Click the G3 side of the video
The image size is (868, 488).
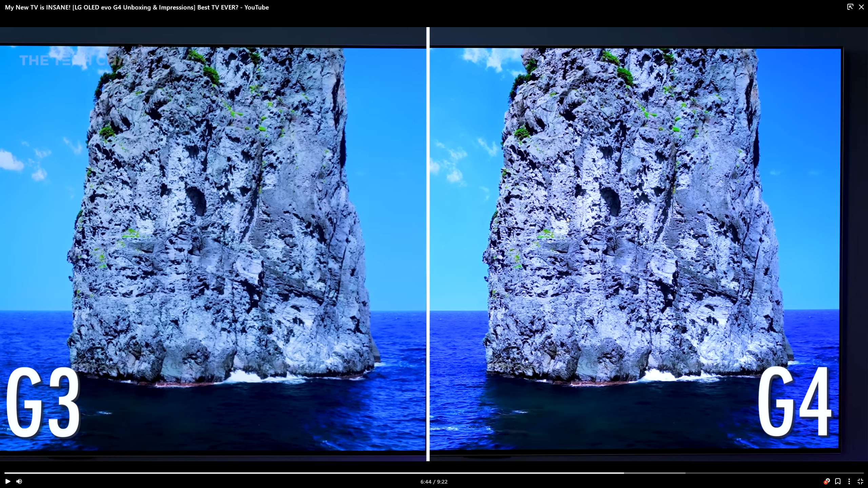[x=214, y=220]
